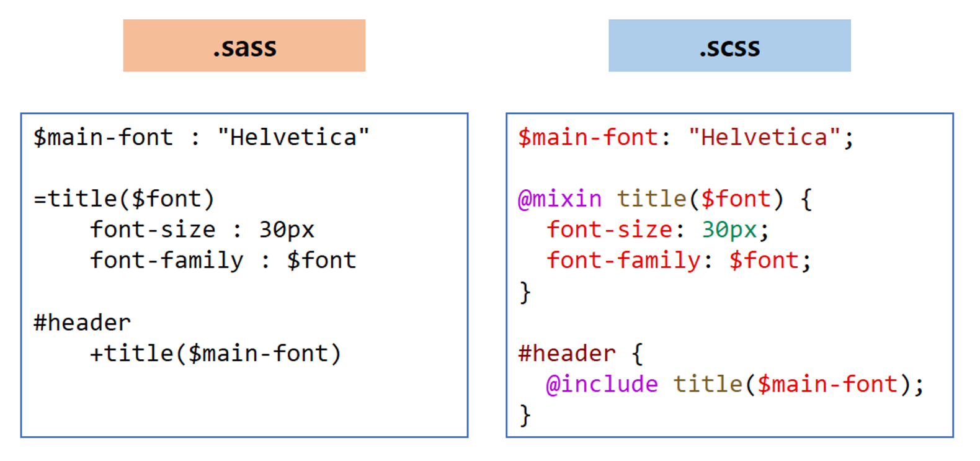Click the blue .scss label box
The height and width of the screenshot is (461, 980).
click(x=729, y=45)
